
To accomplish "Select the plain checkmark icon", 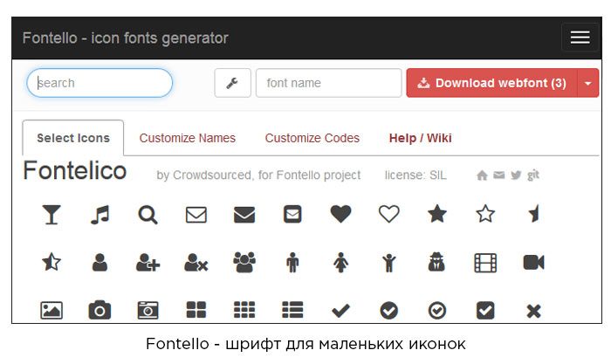I will click(341, 311).
